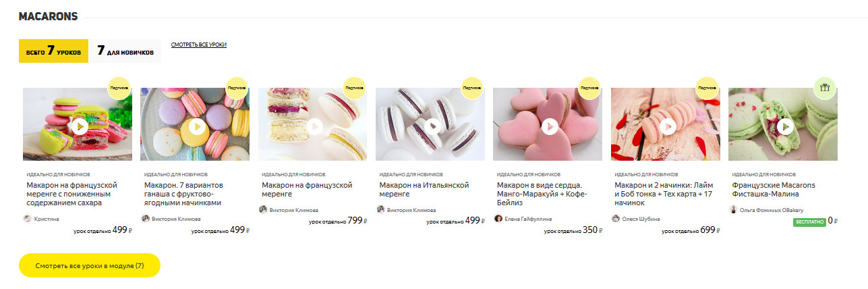Click the green 'Бесплатно' badge

pos(809,221)
